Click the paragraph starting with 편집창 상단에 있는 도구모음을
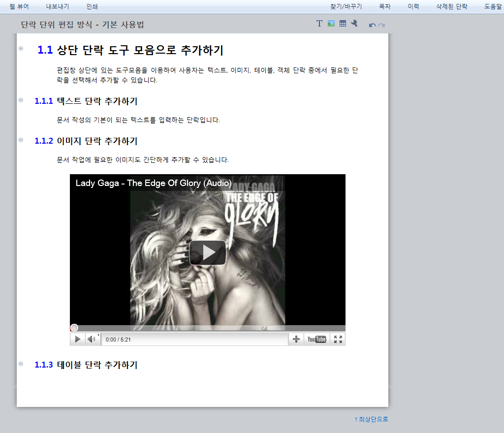This screenshot has width=504, height=433. pyautogui.click(x=207, y=75)
